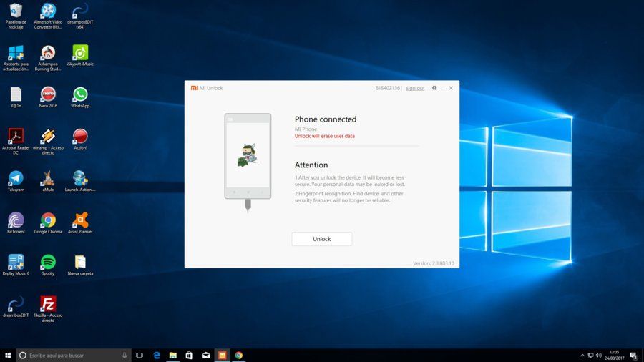Click Mi Unlock taskbar button
The width and height of the screenshot is (644, 362).
pyautogui.click(x=223, y=356)
